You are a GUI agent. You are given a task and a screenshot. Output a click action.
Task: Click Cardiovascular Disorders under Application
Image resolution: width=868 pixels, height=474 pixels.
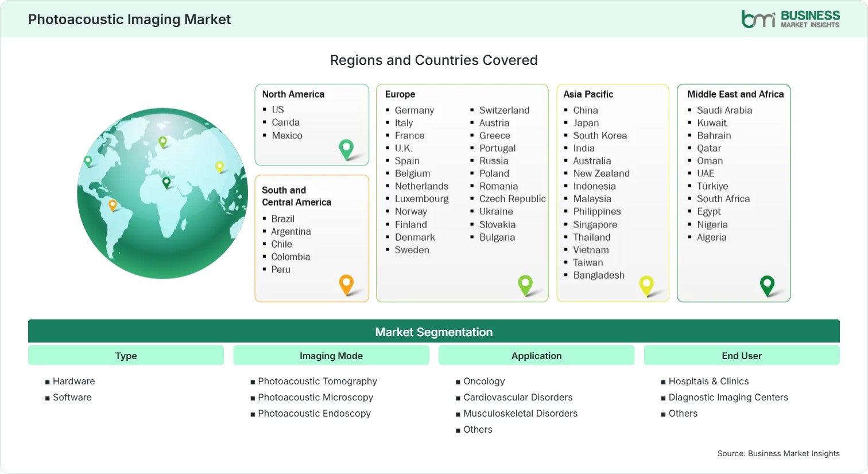[x=518, y=398]
